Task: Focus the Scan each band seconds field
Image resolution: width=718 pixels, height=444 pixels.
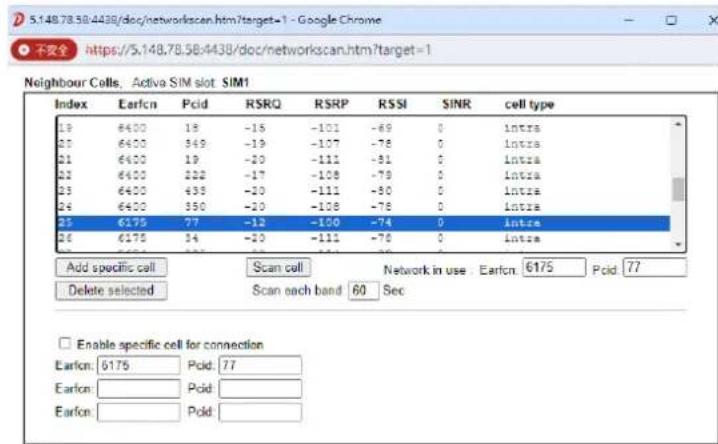Action: (364, 290)
